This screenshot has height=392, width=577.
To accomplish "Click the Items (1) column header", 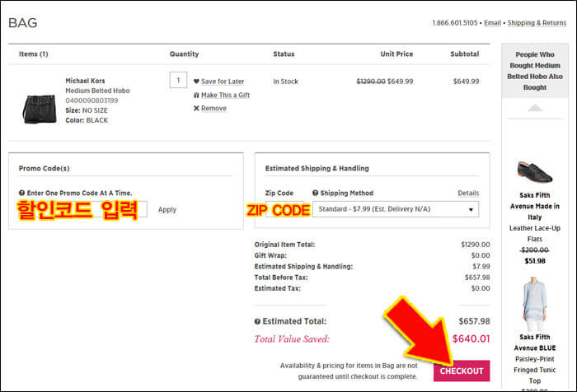I will click(34, 54).
